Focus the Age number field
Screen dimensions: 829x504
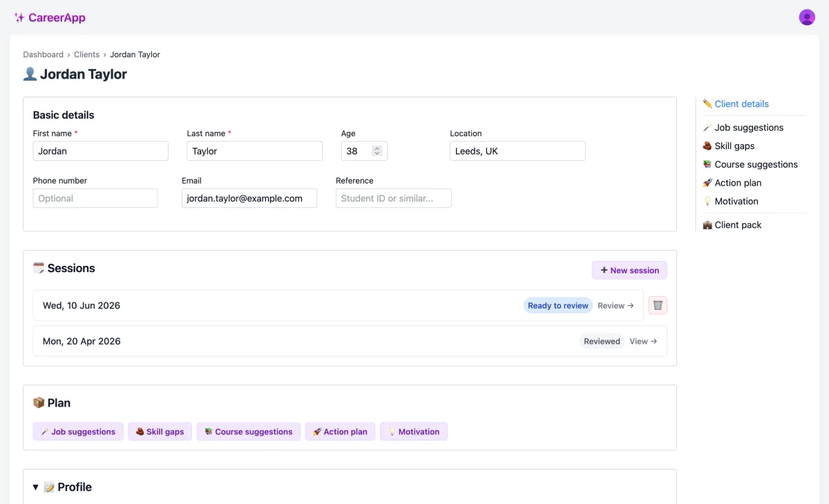pyautogui.click(x=364, y=151)
